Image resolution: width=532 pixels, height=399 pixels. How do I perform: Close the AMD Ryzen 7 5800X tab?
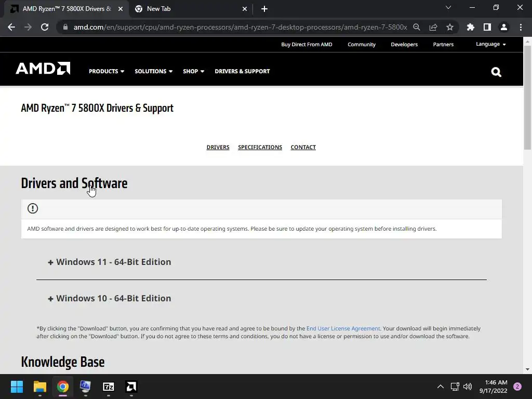[121, 9]
